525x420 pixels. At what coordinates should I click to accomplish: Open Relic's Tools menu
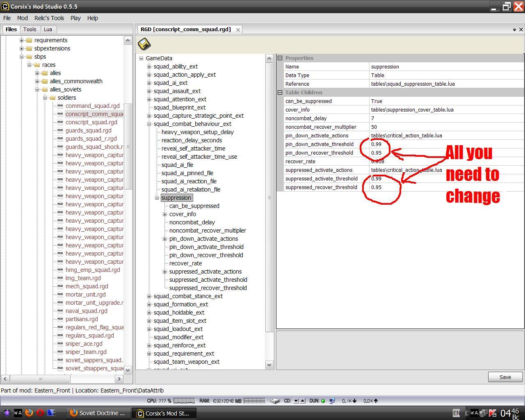click(49, 18)
